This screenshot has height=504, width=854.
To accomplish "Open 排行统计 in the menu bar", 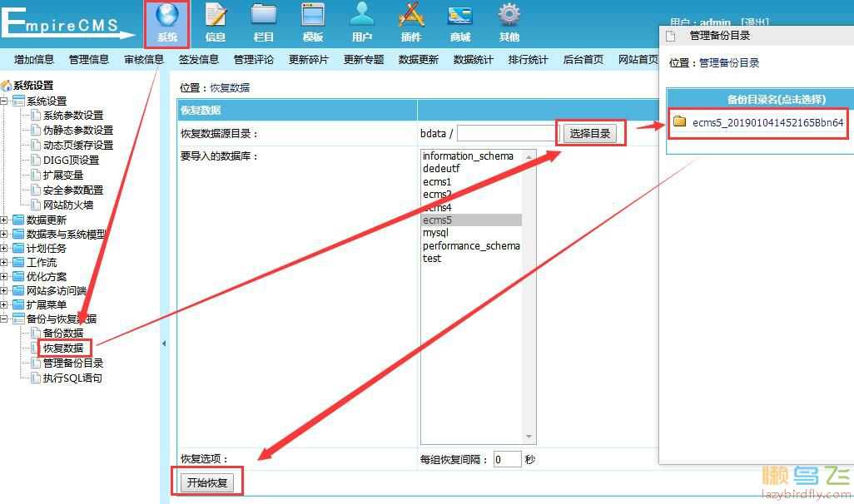I will (x=529, y=59).
